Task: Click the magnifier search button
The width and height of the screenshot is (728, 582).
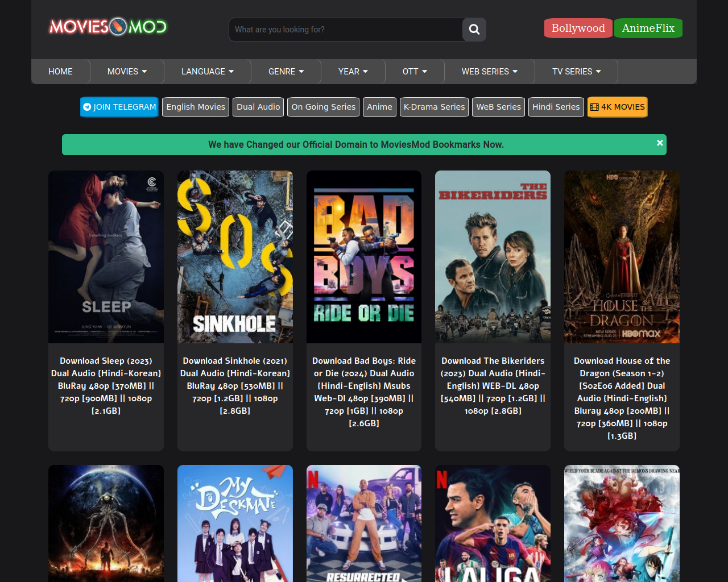Action: 474,30
